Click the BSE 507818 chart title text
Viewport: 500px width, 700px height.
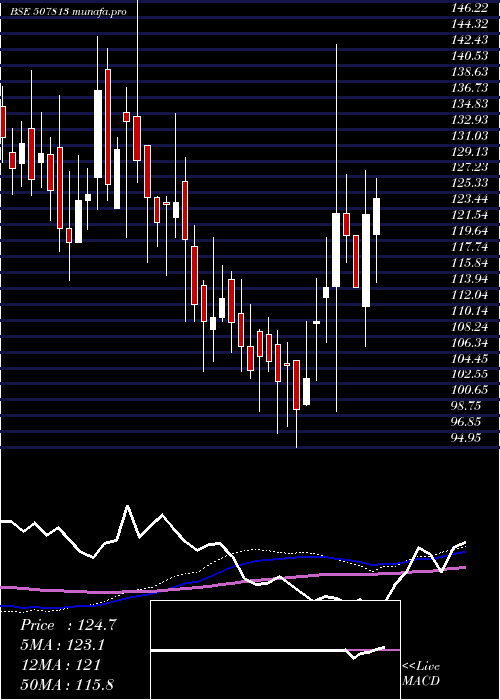(x=68, y=11)
